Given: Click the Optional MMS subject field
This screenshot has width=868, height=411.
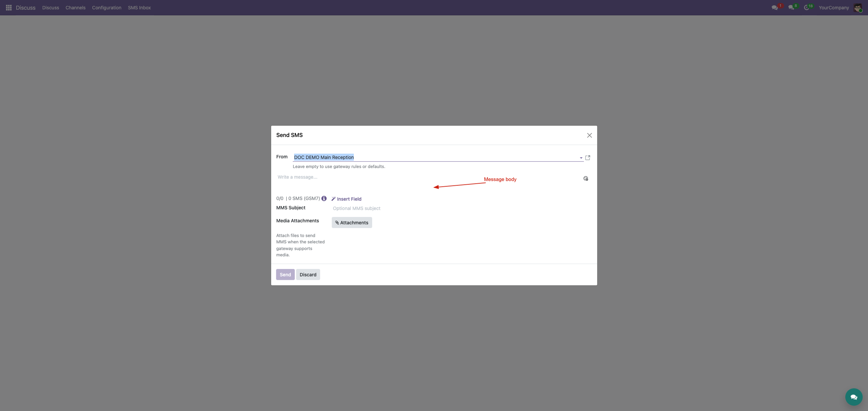Looking at the screenshot, I should [x=461, y=208].
